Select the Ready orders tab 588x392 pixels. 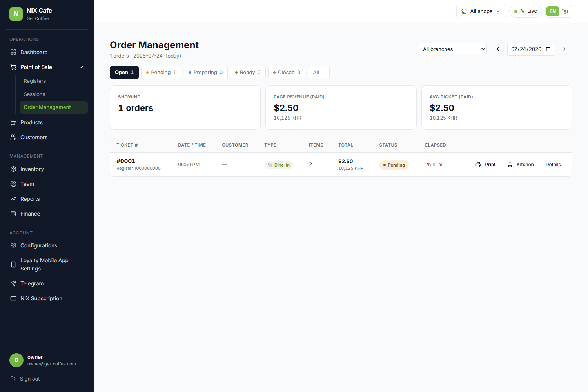[248, 73]
